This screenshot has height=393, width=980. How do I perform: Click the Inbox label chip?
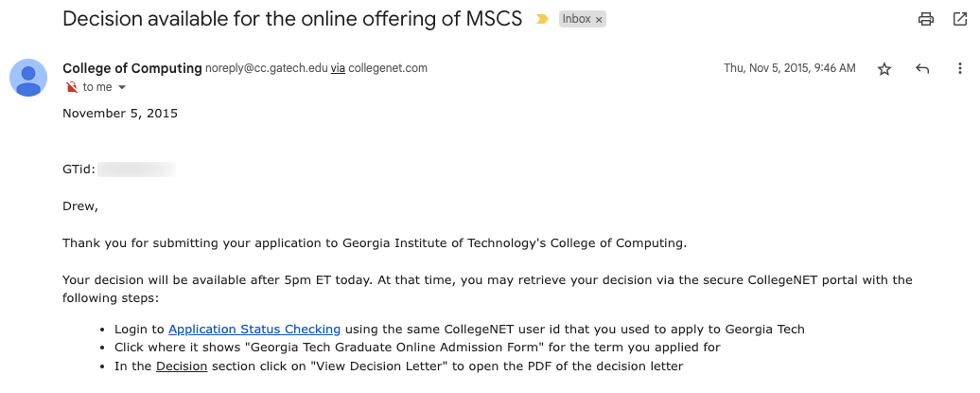[x=576, y=19]
